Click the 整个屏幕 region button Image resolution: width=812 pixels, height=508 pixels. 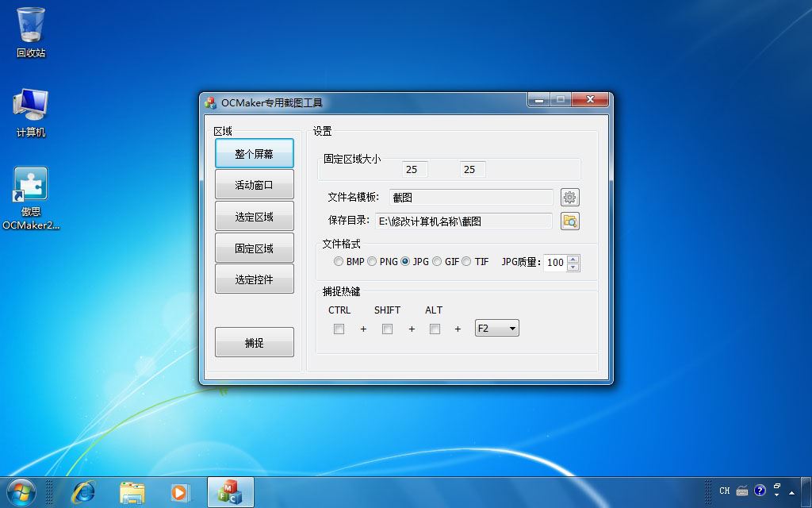point(255,153)
